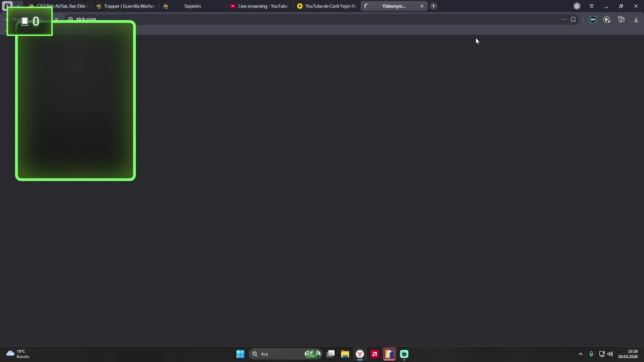Open the AMD software taskbar icon

[x=374, y=354]
